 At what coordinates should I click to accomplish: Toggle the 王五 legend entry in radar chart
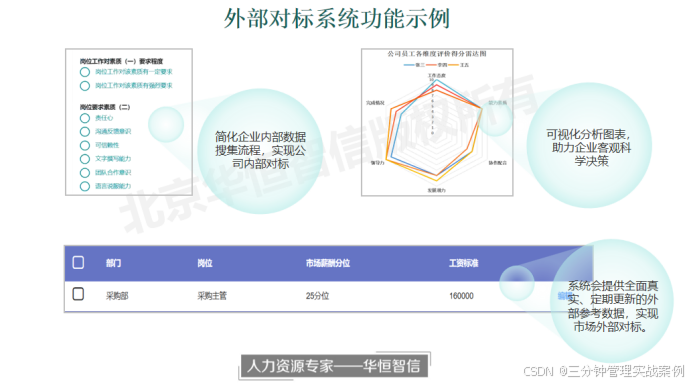459,65
